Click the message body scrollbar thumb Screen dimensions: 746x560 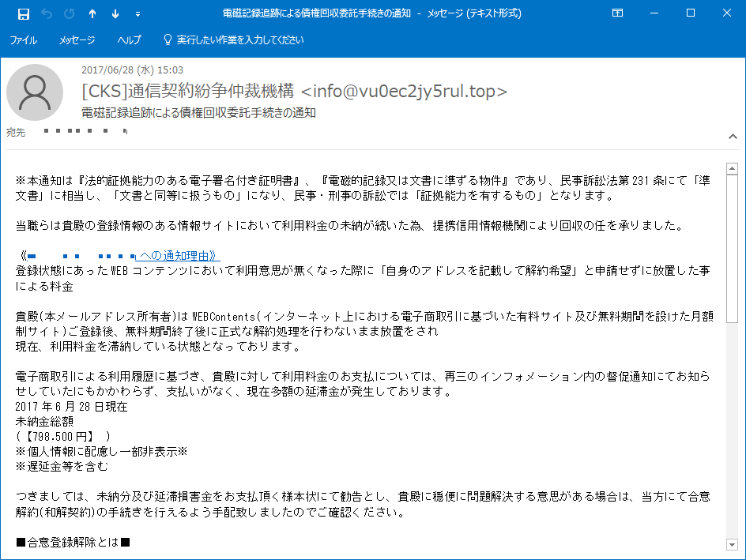(x=733, y=249)
